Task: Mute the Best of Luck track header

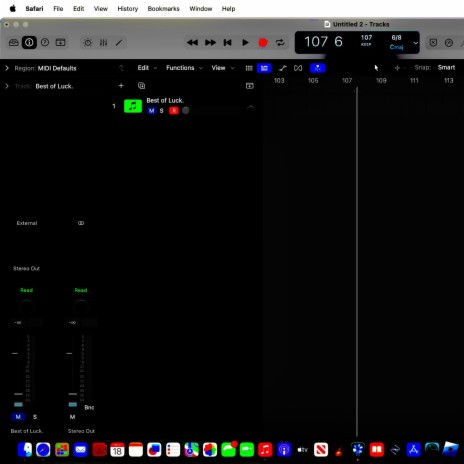Action: [x=152, y=111]
